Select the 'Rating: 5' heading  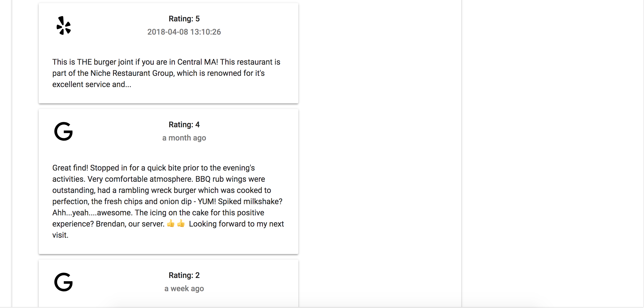click(184, 19)
